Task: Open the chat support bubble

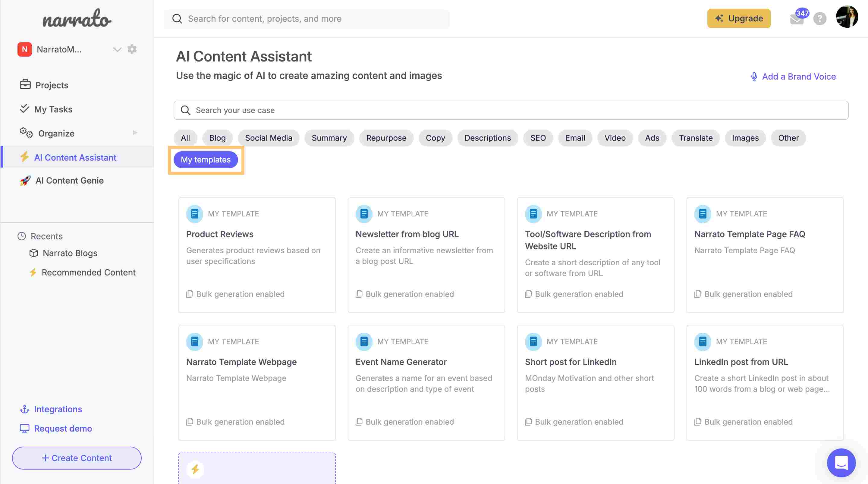Action: (x=841, y=462)
